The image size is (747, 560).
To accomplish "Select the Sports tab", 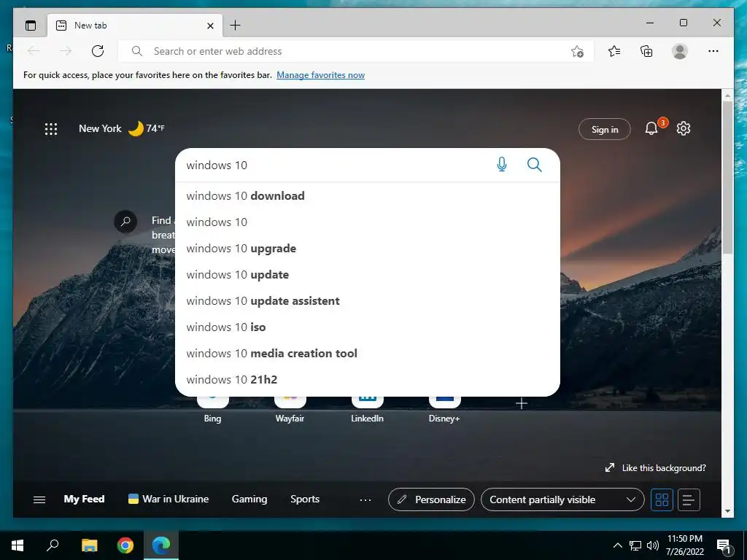I will tap(305, 499).
